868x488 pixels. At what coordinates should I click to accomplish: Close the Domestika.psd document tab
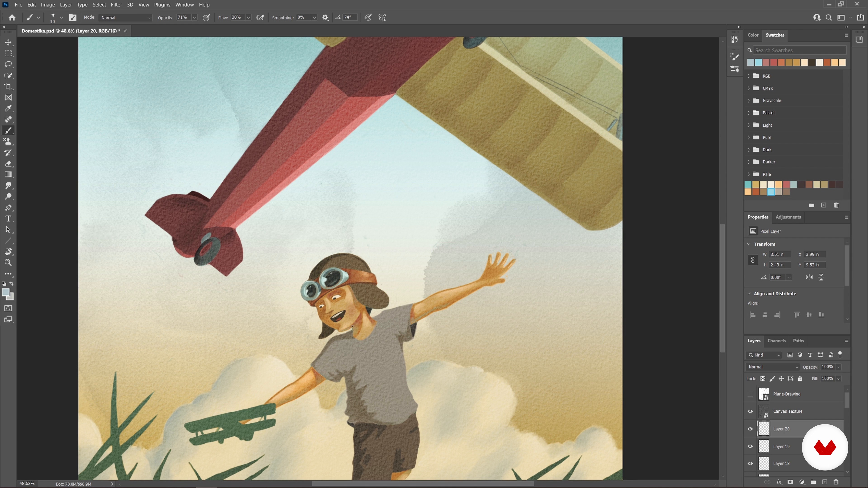pyautogui.click(x=125, y=31)
